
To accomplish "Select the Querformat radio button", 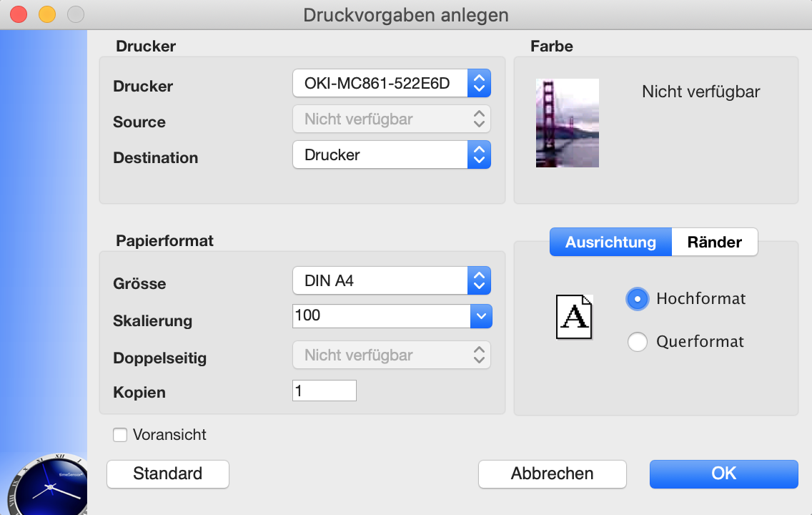I will [638, 342].
